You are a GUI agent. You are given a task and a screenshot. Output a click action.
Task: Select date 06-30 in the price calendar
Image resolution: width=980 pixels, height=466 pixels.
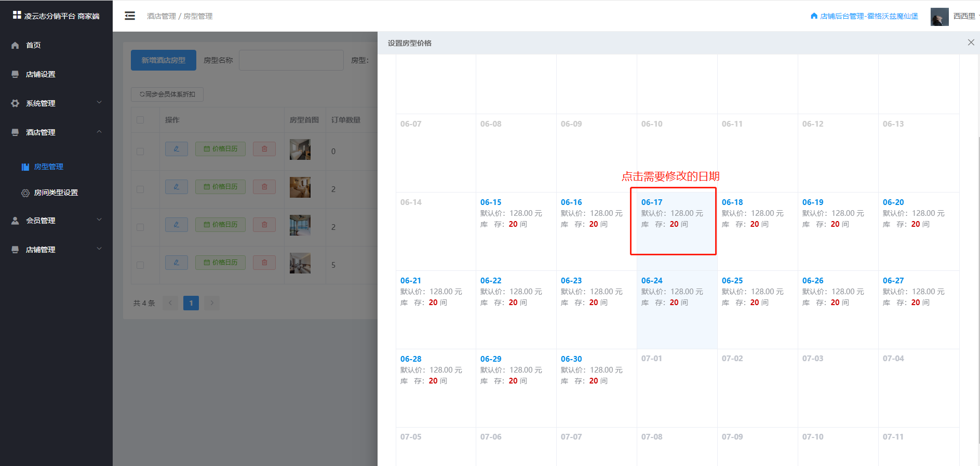click(597, 388)
